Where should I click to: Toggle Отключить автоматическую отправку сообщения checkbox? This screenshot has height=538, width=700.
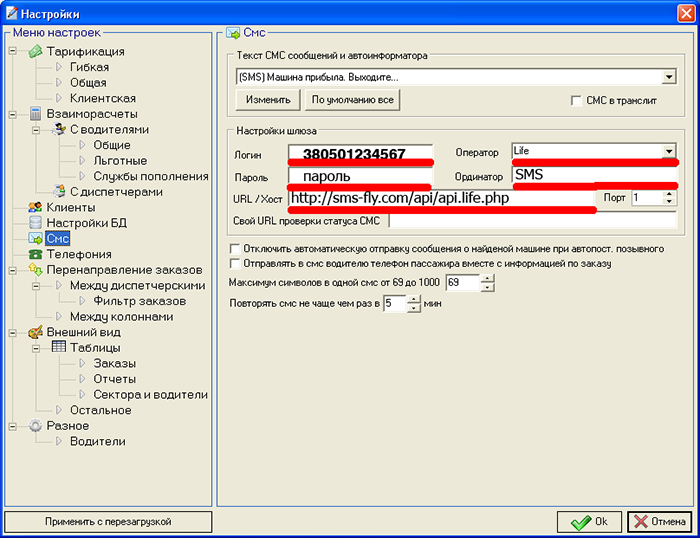point(234,248)
